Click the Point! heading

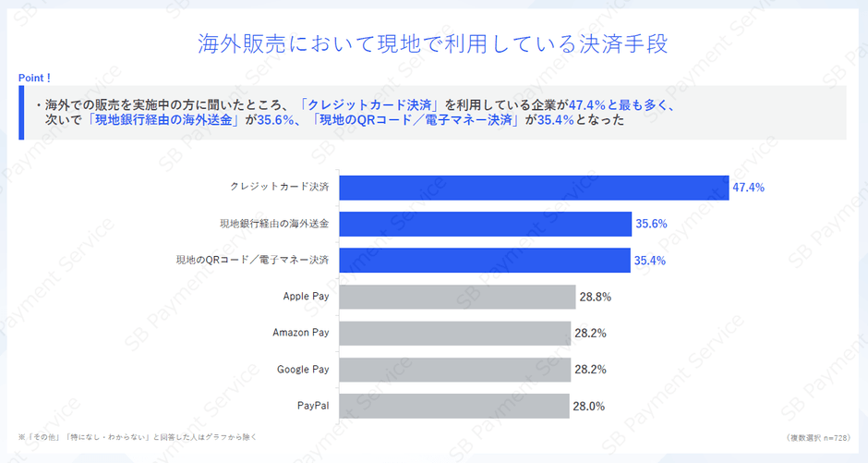pos(34,78)
